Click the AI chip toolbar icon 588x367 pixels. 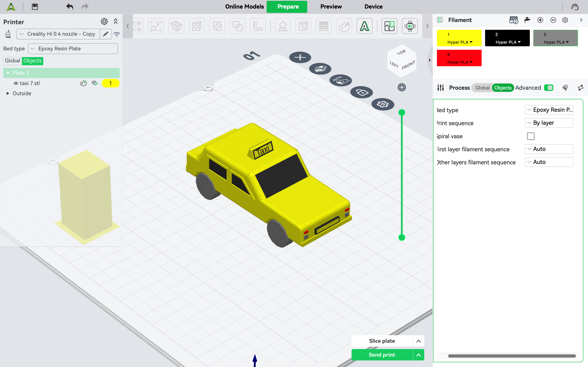coord(410,26)
